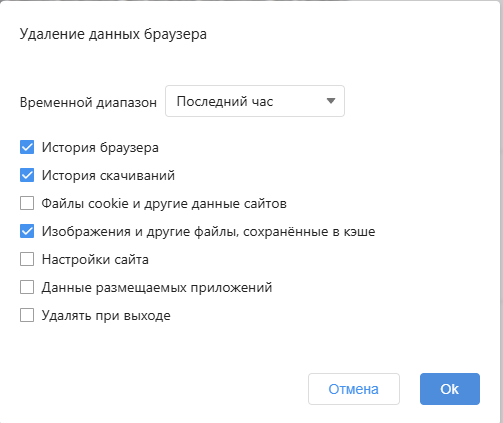Uncheck the cached images checkbox

pyautogui.click(x=27, y=231)
